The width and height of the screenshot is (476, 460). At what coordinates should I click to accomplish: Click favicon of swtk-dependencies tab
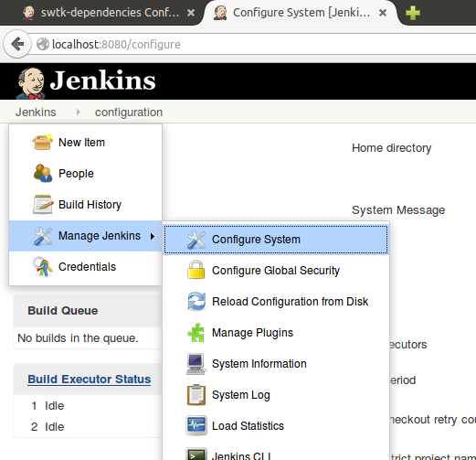(28, 13)
